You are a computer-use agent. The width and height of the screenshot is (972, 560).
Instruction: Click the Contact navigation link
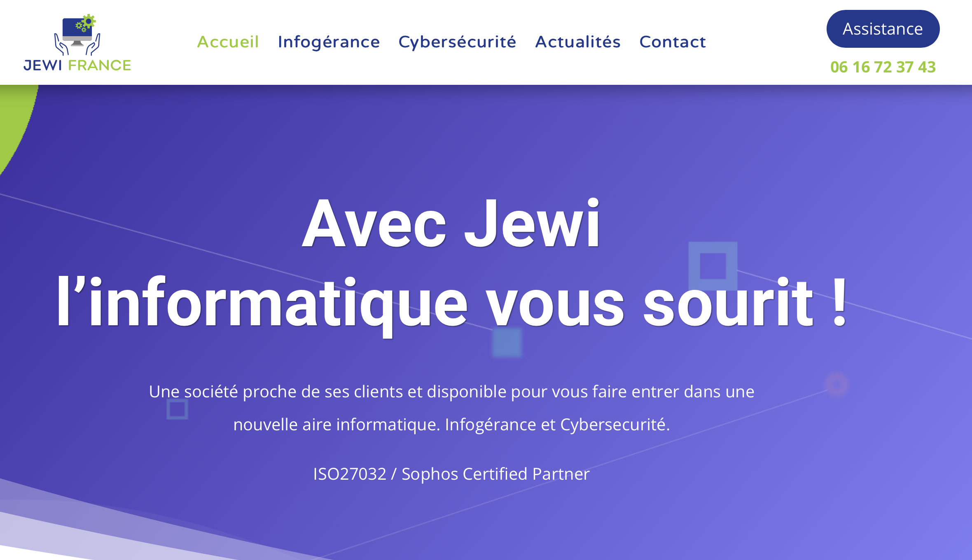click(672, 42)
